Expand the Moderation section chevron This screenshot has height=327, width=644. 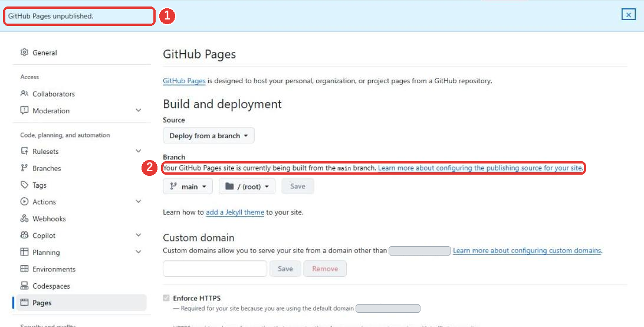[139, 110]
